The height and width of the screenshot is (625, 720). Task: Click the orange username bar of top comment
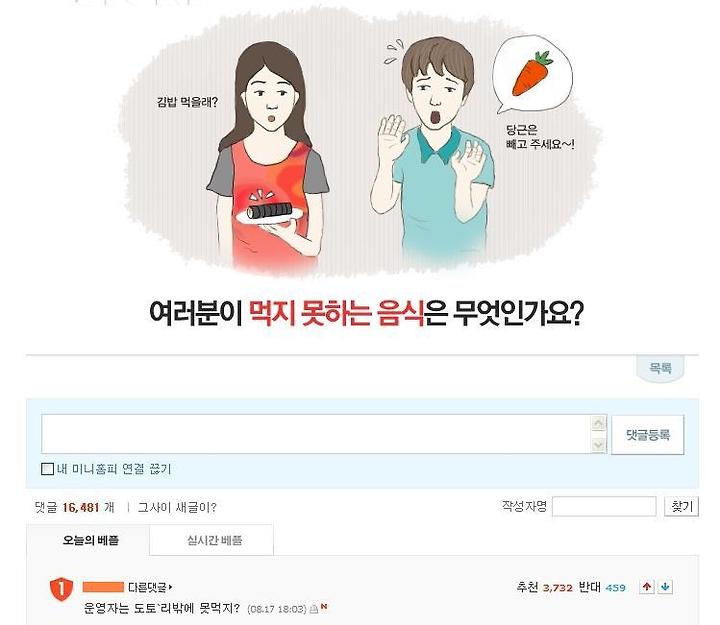click(x=103, y=587)
